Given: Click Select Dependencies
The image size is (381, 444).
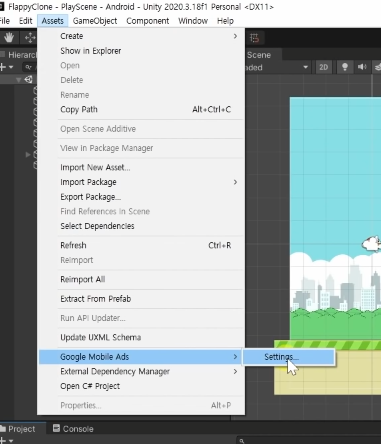Looking at the screenshot, I should pyautogui.click(x=141, y=226).
